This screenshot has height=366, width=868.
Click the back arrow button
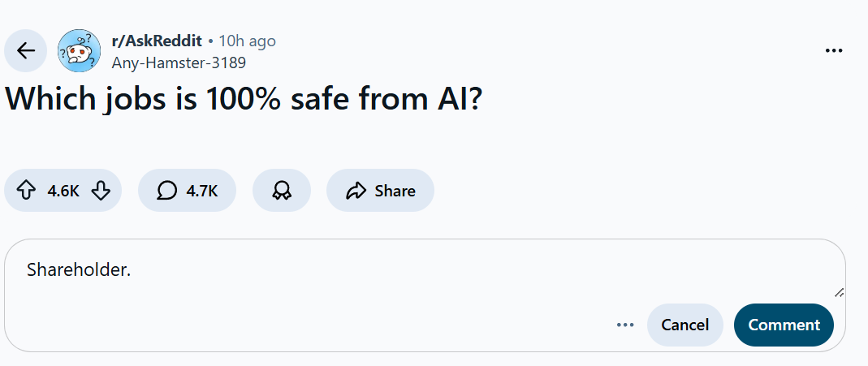pos(26,50)
